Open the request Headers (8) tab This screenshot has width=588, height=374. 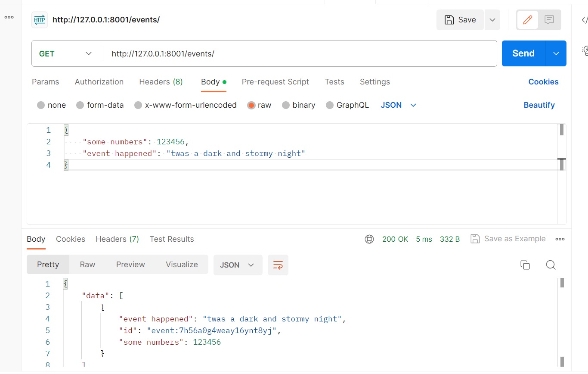(x=161, y=82)
